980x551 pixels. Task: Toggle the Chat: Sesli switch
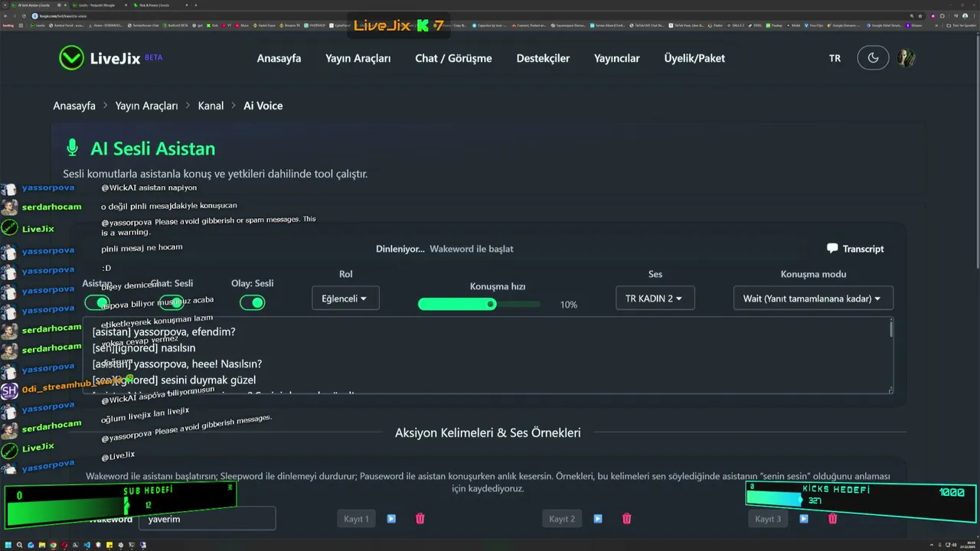pyautogui.click(x=171, y=303)
